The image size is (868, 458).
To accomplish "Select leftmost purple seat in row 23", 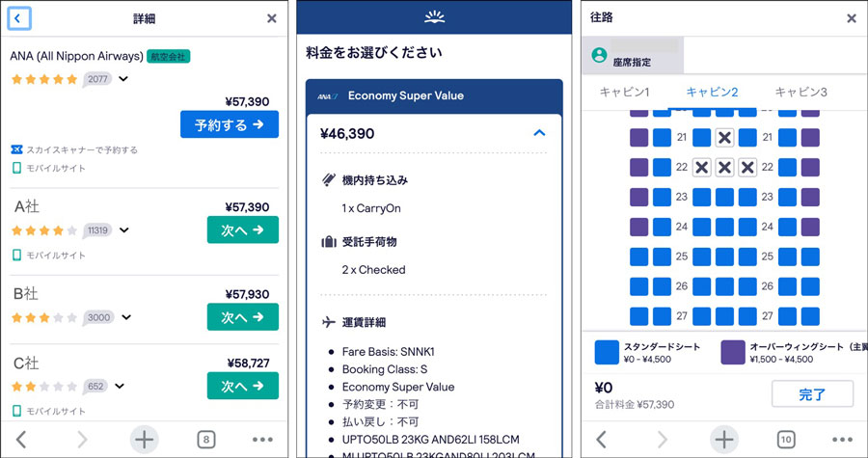I will (638, 197).
